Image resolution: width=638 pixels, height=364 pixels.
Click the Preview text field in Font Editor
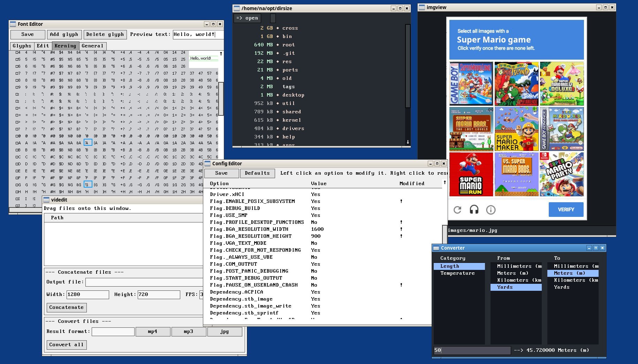click(x=198, y=35)
